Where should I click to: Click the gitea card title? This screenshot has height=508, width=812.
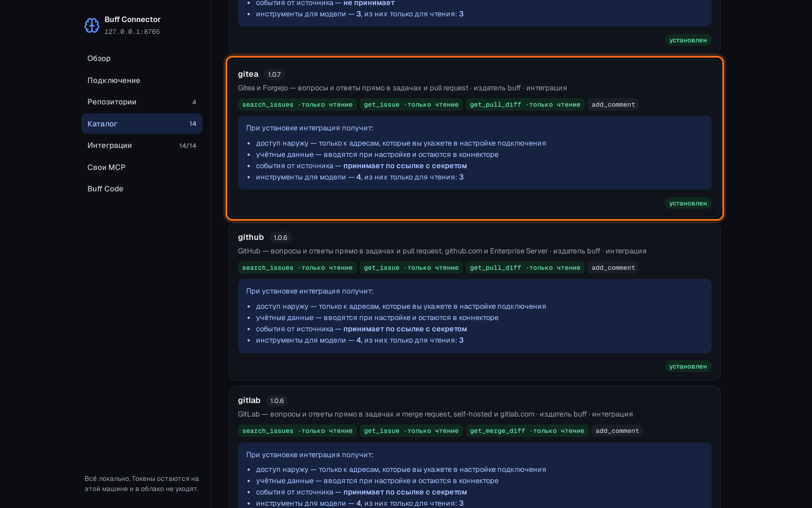point(248,74)
